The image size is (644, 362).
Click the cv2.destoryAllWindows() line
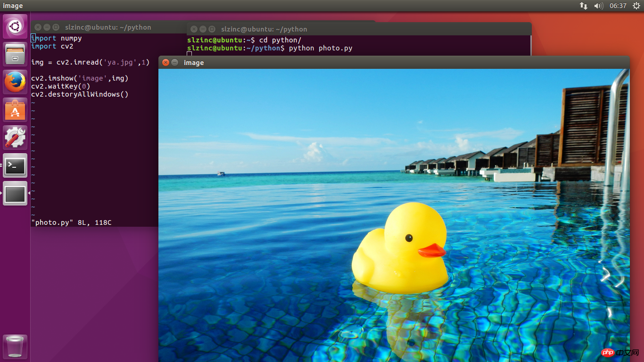(x=80, y=94)
